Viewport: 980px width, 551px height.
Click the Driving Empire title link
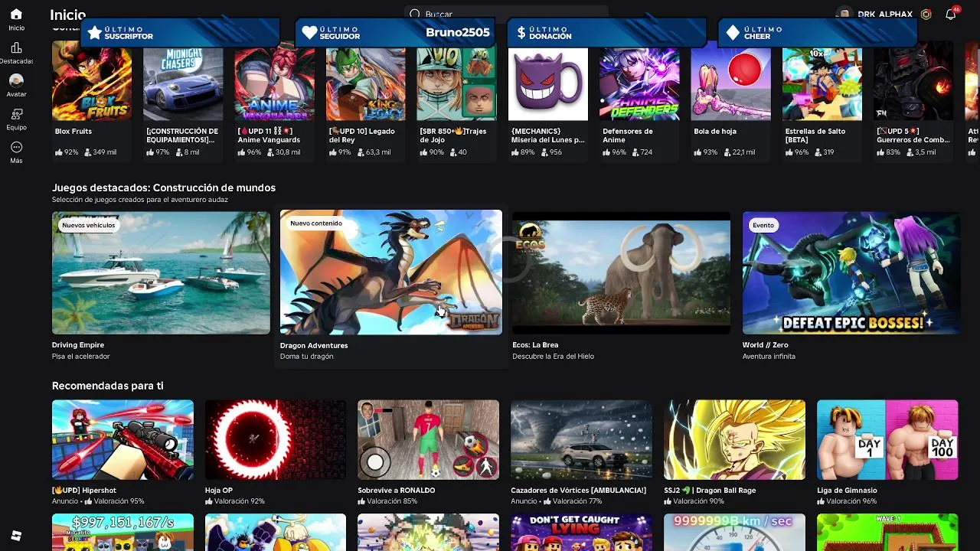(78, 346)
